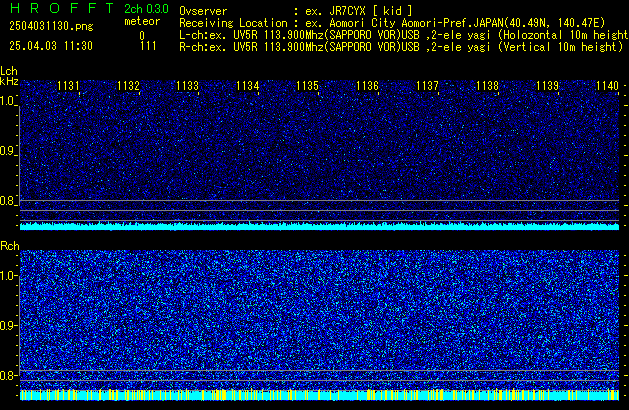Image resolution: width=629 pixels, height=410 pixels.
Task: Click the '2ch 0.3.0' version label
Action: click(x=146, y=9)
